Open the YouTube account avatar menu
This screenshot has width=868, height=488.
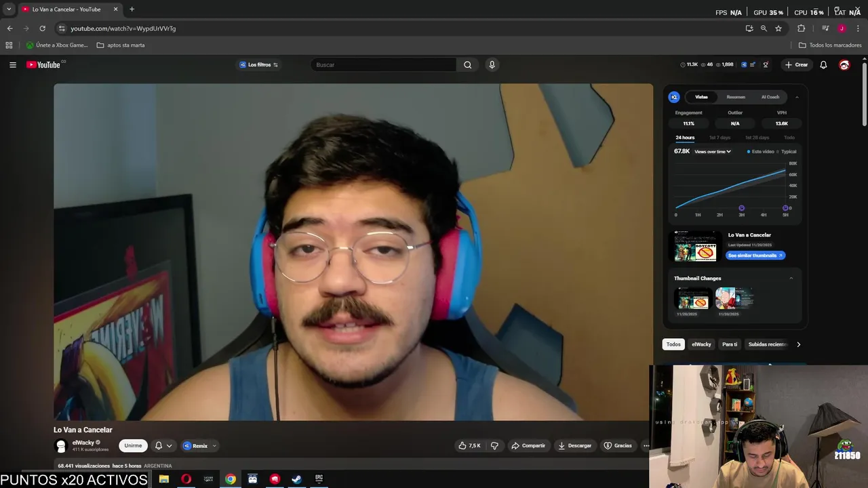click(x=844, y=64)
